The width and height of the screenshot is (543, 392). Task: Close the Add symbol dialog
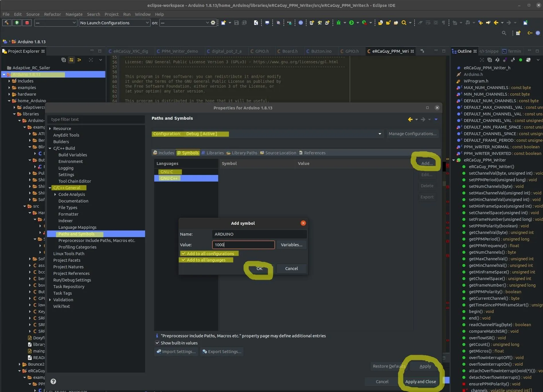303,223
